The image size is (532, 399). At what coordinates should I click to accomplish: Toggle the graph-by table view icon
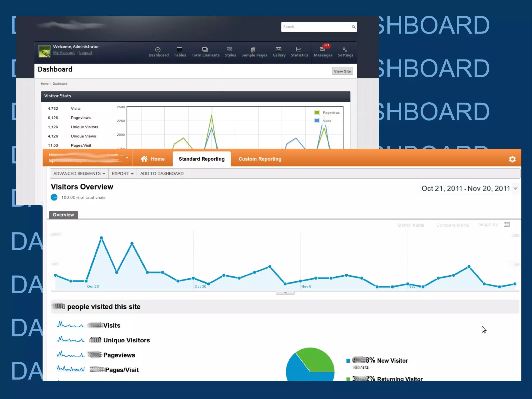pos(507,224)
